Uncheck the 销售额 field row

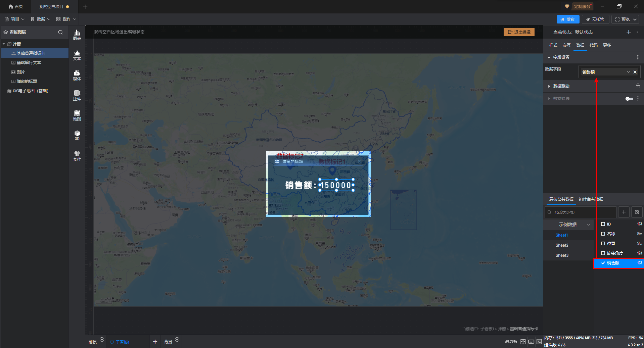click(619, 263)
